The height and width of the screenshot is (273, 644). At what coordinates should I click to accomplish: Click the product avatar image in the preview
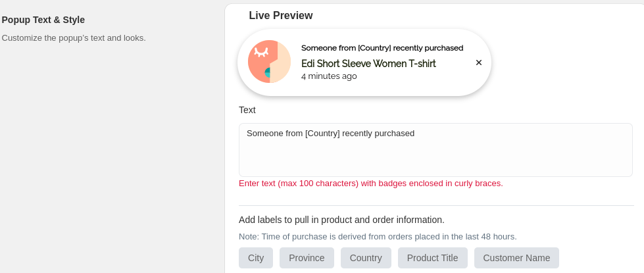pos(270,62)
